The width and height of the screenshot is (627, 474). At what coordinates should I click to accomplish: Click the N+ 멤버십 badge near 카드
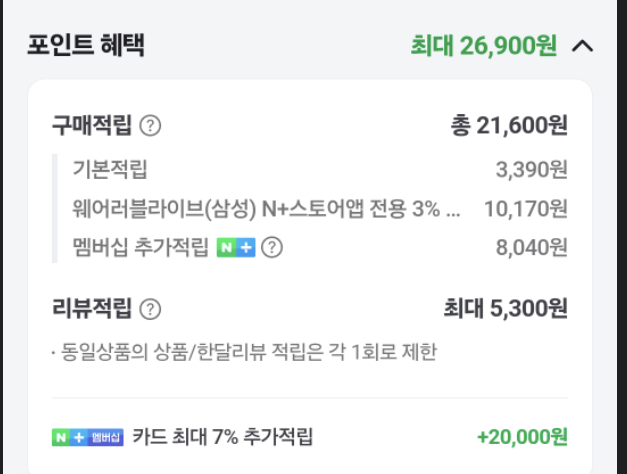pos(88,437)
